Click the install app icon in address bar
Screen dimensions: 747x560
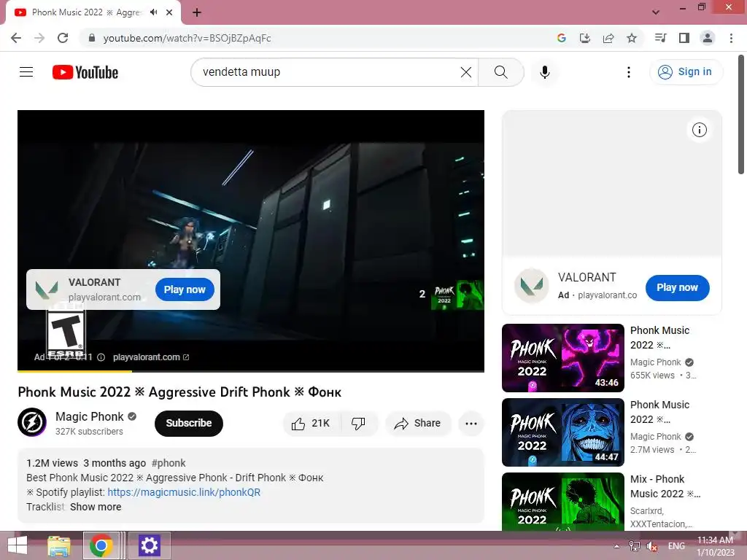tap(584, 38)
